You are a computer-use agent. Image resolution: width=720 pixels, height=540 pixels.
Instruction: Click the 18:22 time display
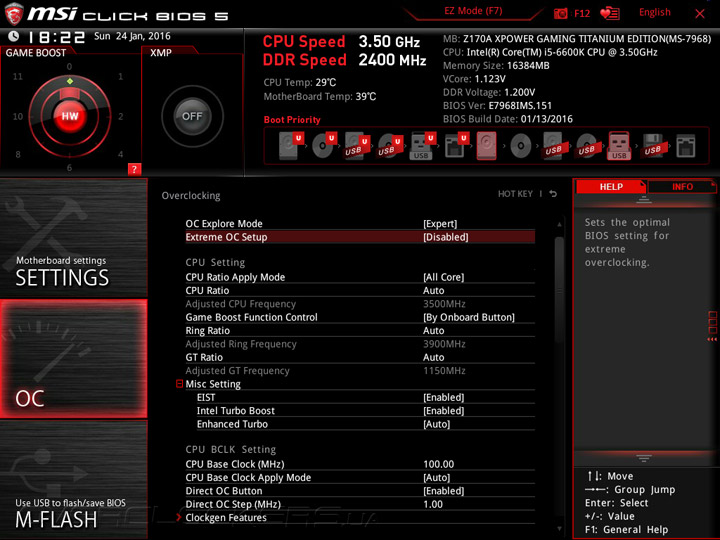pyautogui.click(x=57, y=37)
